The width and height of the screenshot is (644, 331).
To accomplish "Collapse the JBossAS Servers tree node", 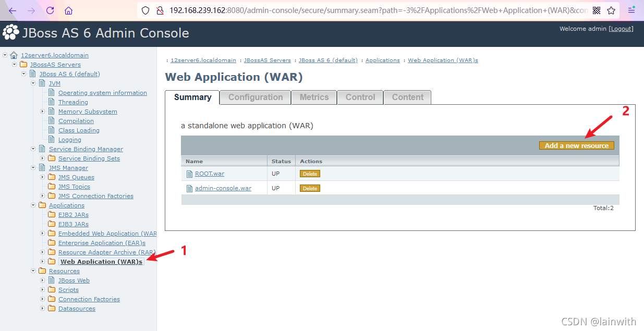I will coord(15,64).
